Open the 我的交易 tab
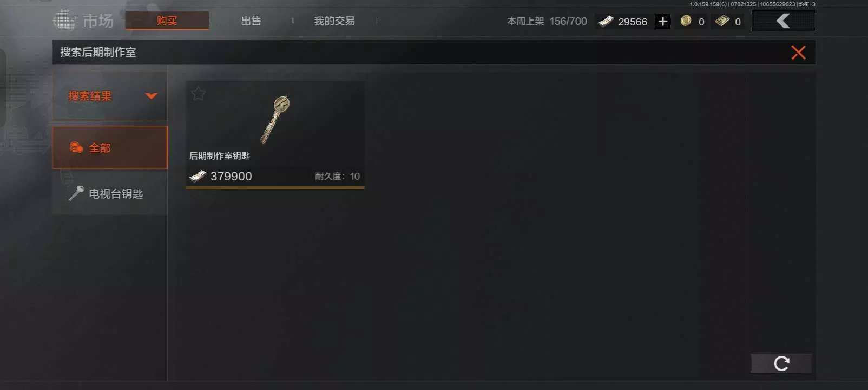 [x=334, y=21]
